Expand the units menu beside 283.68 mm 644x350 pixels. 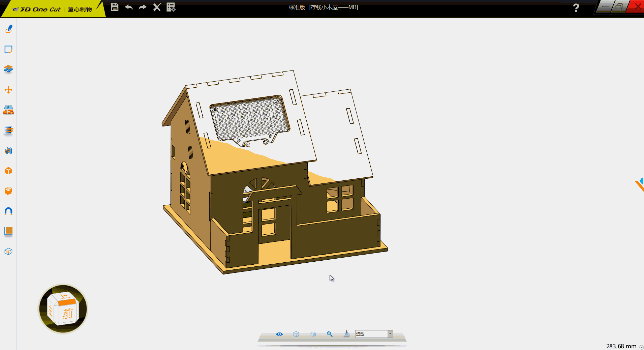click(641, 347)
